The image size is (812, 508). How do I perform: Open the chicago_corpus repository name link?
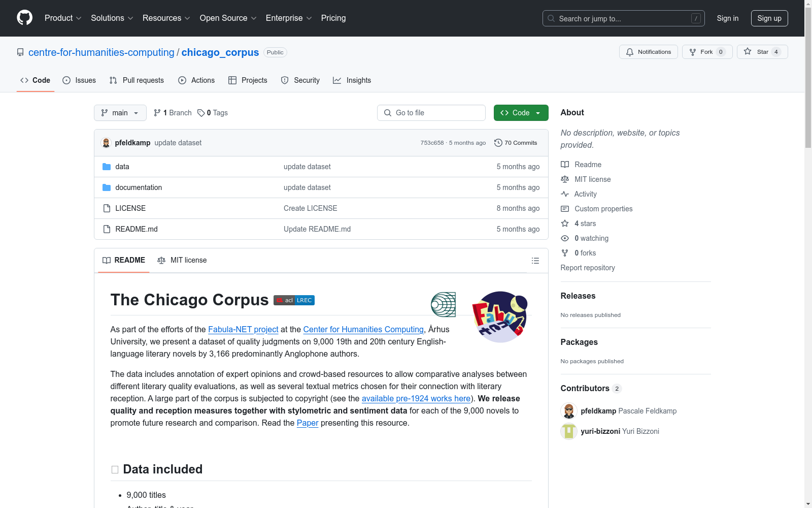pyautogui.click(x=220, y=52)
